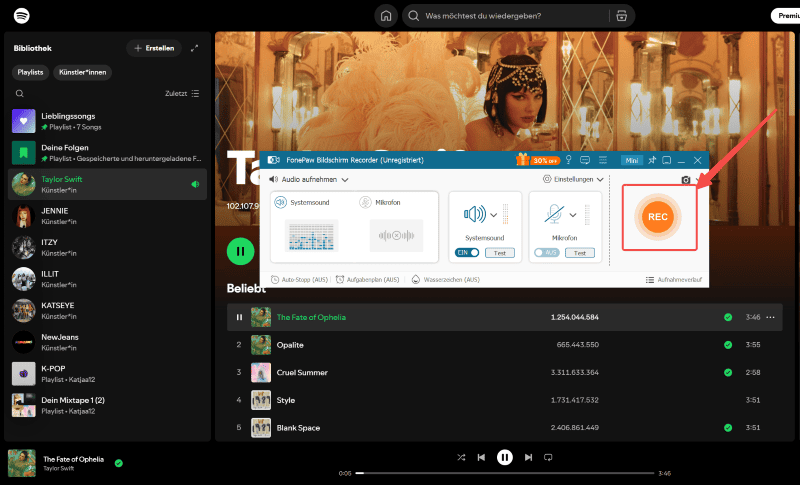The height and width of the screenshot is (485, 800).
Task: Turn off the Systemsound EIN switch
Action: click(x=467, y=252)
